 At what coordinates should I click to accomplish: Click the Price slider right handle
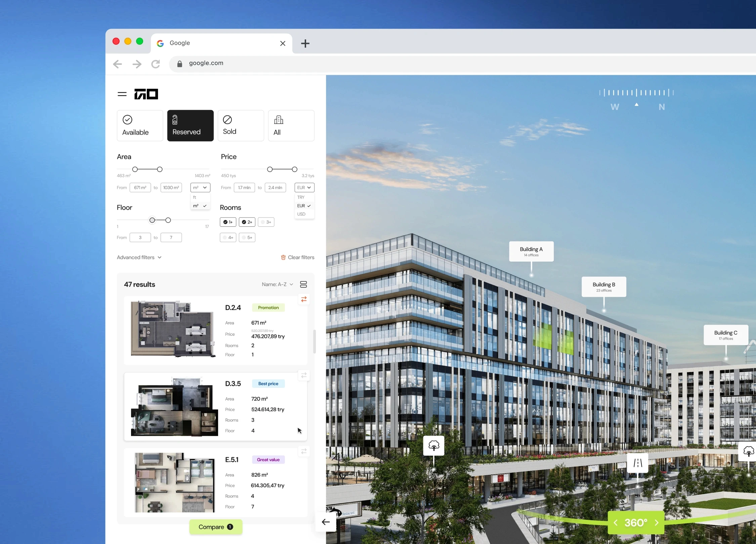coord(294,169)
